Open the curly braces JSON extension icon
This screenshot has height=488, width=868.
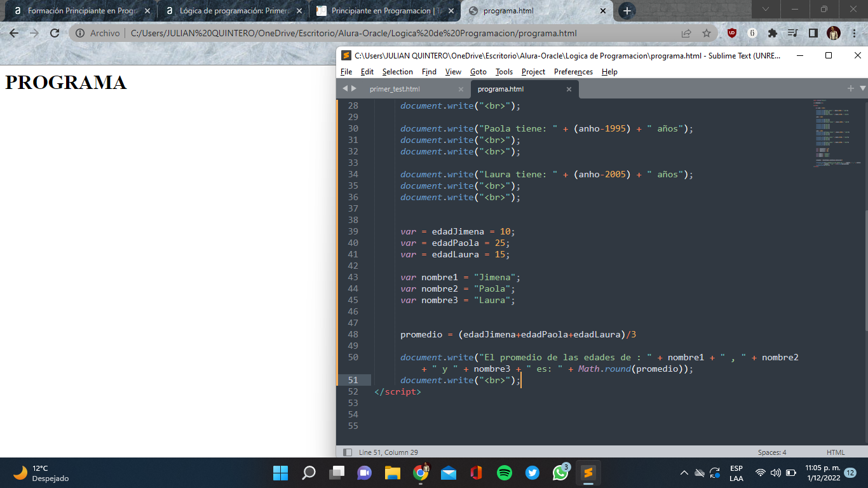click(x=752, y=33)
